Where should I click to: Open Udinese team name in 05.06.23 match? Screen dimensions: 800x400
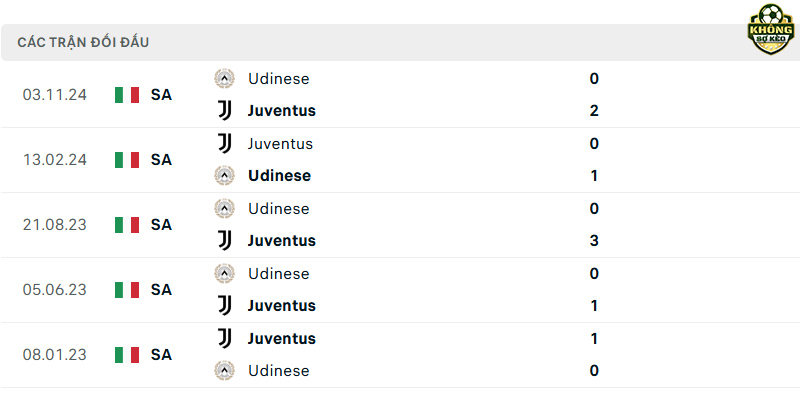tap(279, 274)
